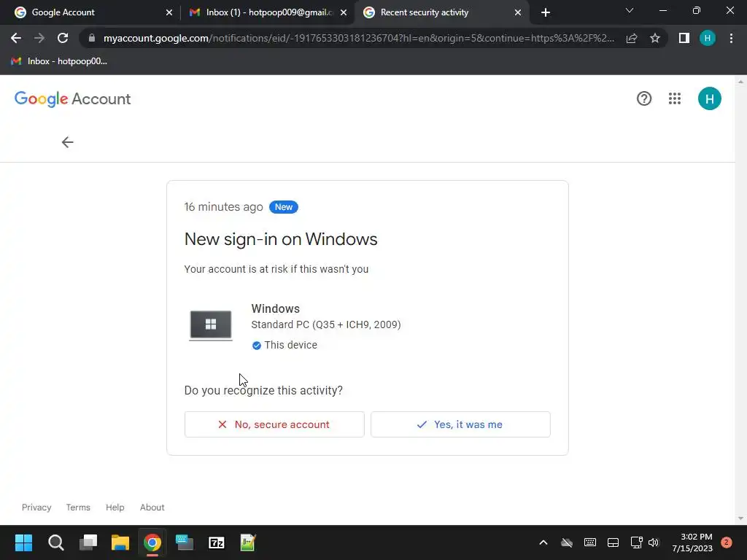Open the About footer link

point(152,507)
